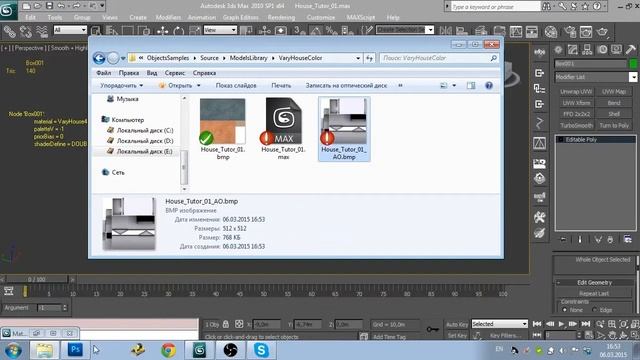Open the reference coordinate View dropdown
Viewport: 640px width, 360px height.
(220, 30)
